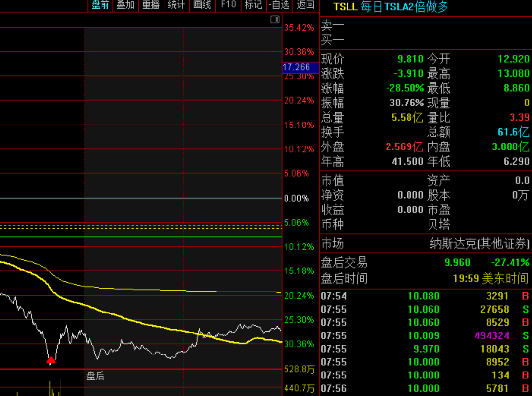Select 重播 replay in the toolbar

click(x=151, y=5)
